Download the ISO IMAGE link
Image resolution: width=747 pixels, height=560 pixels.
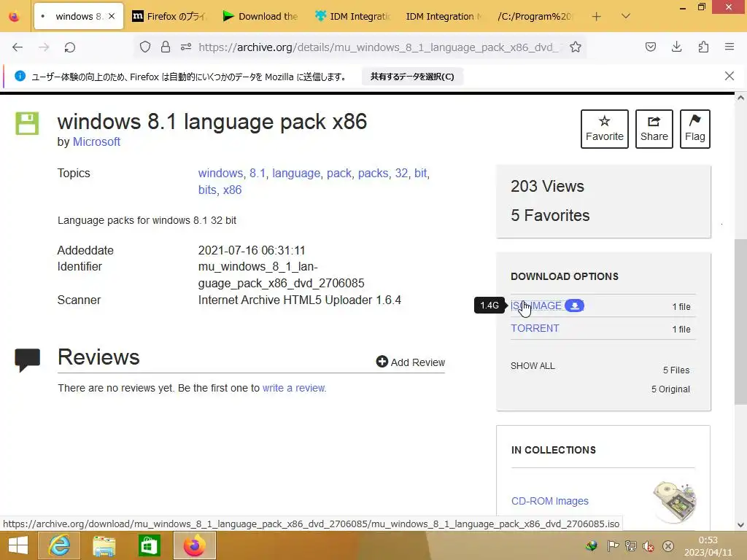point(536,306)
